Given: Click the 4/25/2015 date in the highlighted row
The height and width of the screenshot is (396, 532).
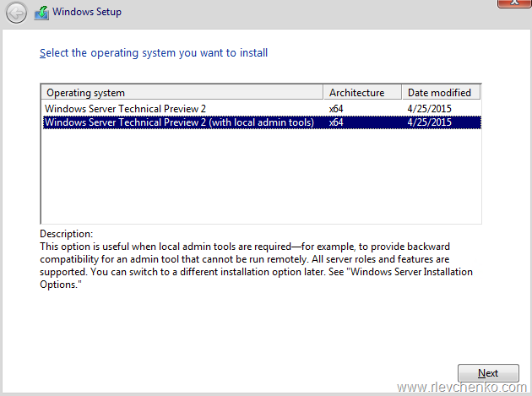Looking at the screenshot, I should [429, 122].
